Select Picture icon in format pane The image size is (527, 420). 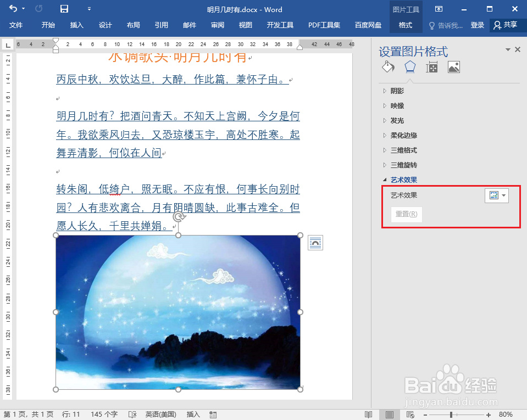(454, 67)
